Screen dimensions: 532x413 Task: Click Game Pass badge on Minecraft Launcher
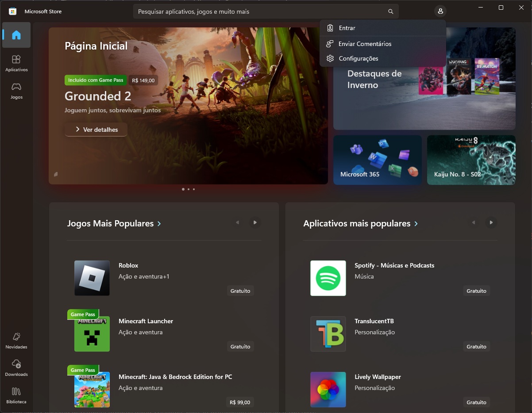coord(83,314)
